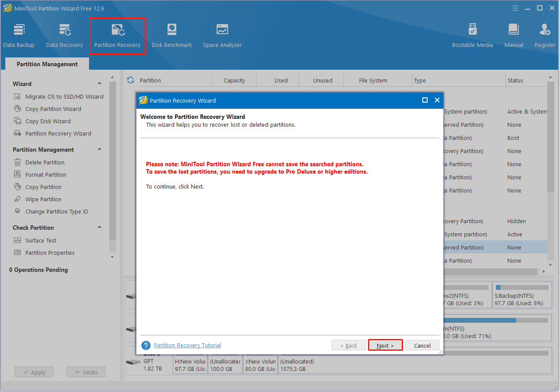Click the Bootable Media icon
Viewport: 560px width, 392px height.
point(472,34)
